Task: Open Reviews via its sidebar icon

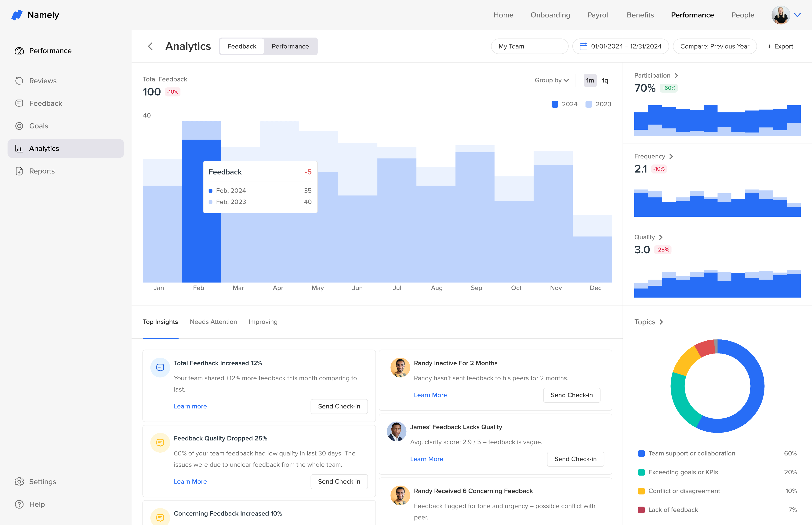Action: 19,81
